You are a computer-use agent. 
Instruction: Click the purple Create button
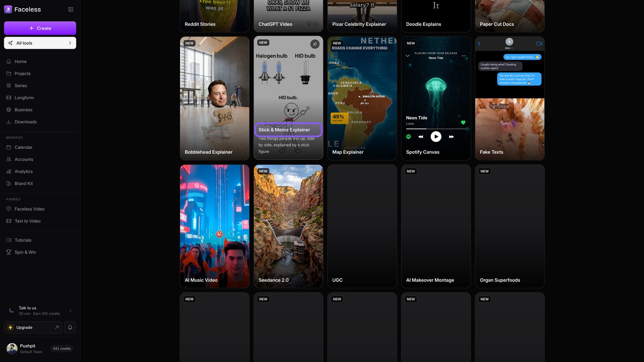coord(40,28)
